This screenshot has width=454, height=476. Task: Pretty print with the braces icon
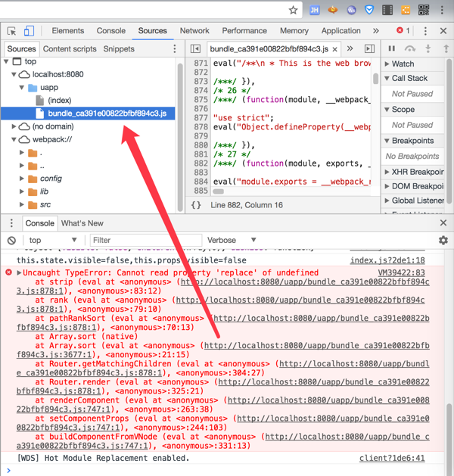tap(196, 205)
